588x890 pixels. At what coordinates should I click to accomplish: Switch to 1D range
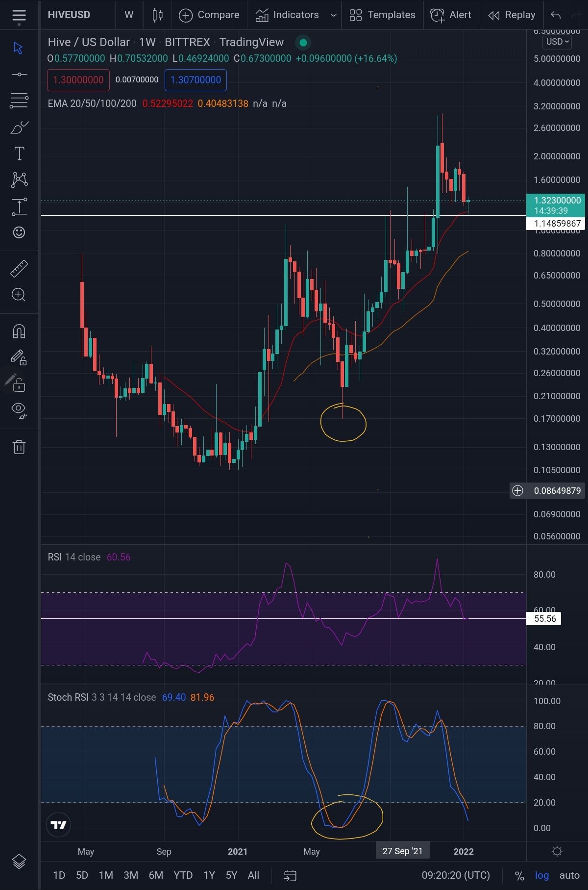(x=59, y=875)
